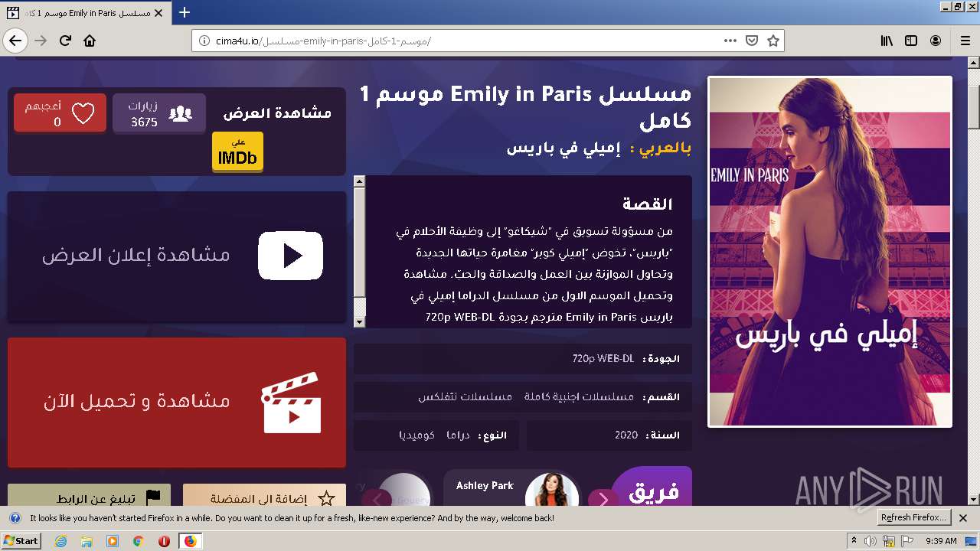
Task: Select the drama genre link
Action: click(458, 435)
